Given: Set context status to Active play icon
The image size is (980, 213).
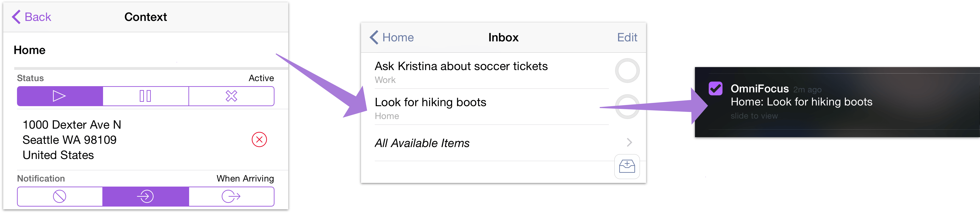Looking at the screenshot, I should coord(60,96).
